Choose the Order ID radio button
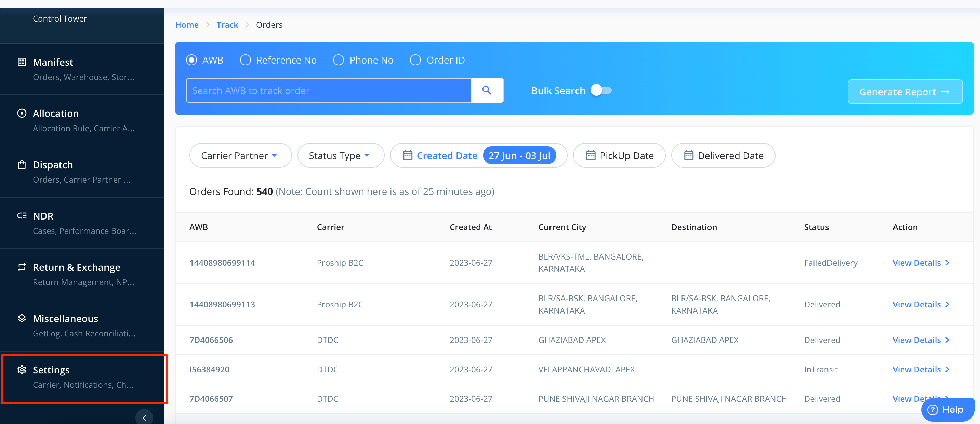This screenshot has width=980, height=424. tap(415, 60)
